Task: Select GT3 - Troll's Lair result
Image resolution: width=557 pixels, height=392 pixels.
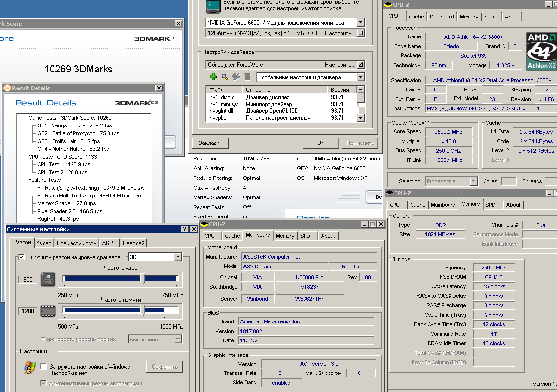Action: (69, 141)
